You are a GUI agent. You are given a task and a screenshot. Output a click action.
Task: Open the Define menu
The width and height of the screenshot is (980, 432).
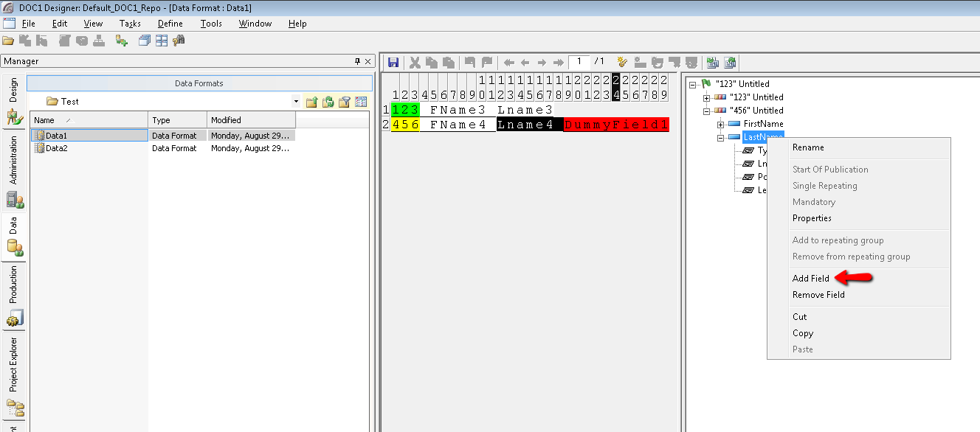(170, 23)
